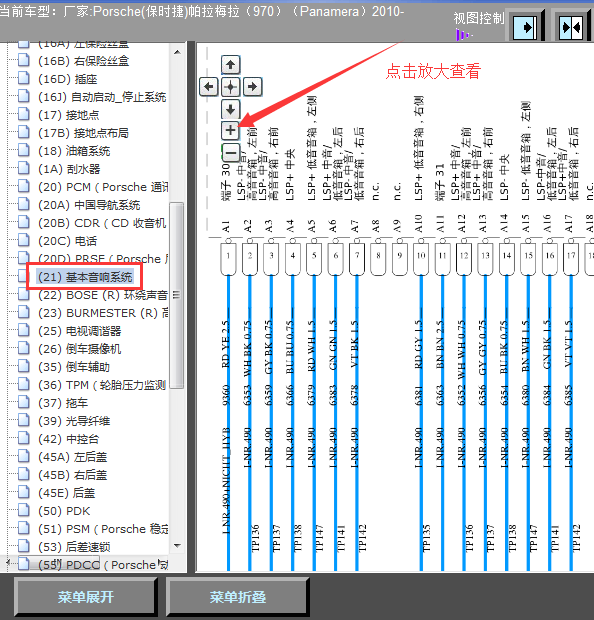Click the page icon beside (42) 中控台

coord(24,438)
